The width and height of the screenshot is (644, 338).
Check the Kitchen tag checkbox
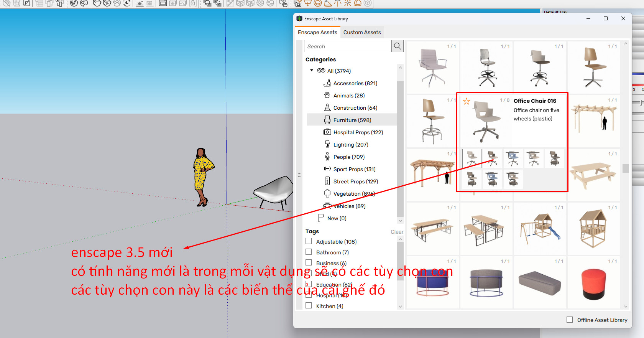click(x=309, y=306)
